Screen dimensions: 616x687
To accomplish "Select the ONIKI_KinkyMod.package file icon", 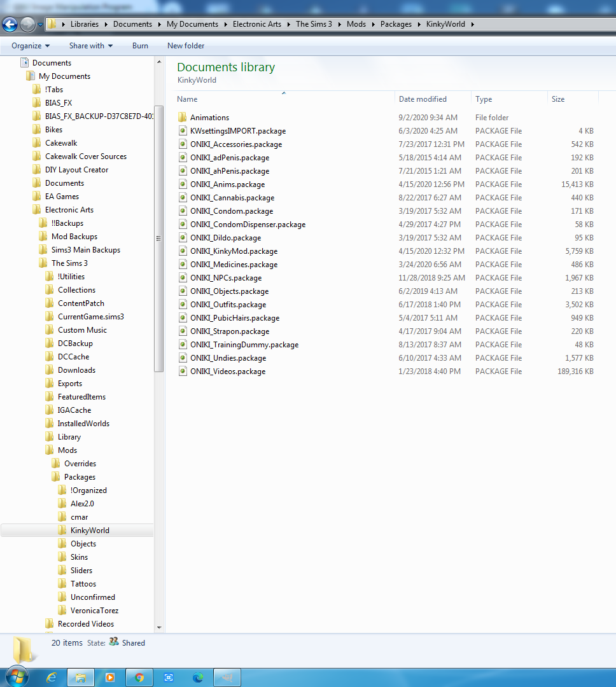I will [x=183, y=251].
